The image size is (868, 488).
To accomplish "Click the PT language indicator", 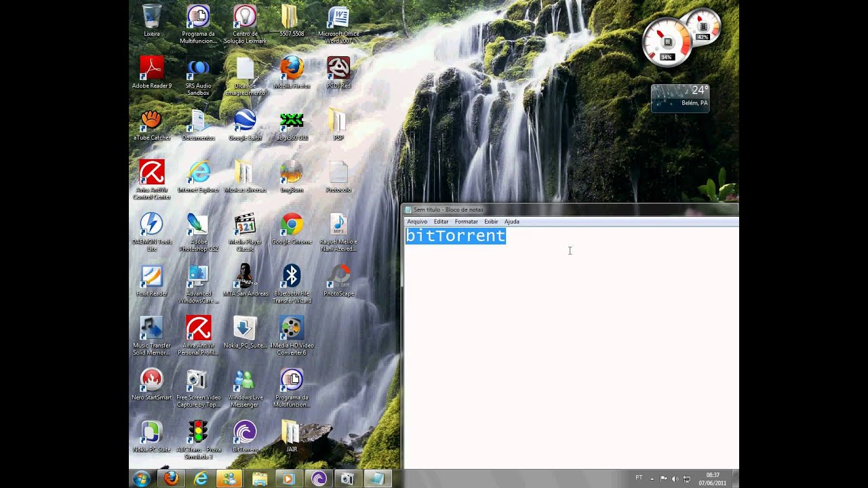I will [639, 478].
